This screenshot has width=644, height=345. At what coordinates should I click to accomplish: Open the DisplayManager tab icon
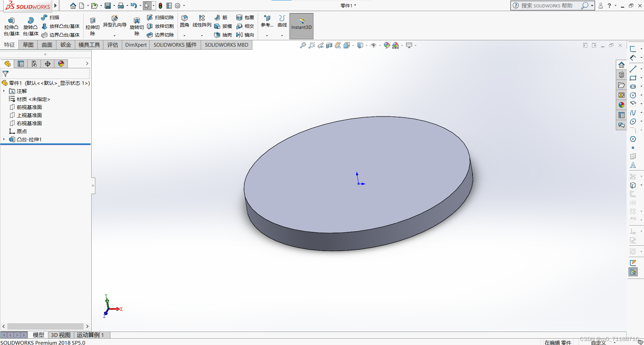pos(61,64)
